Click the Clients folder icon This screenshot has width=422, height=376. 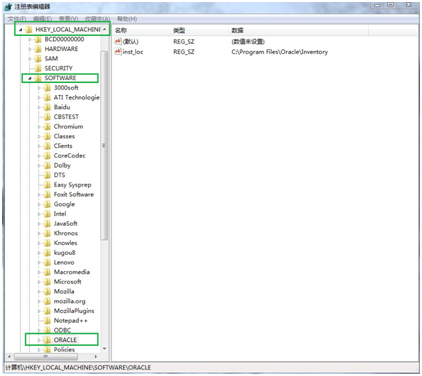[47, 146]
